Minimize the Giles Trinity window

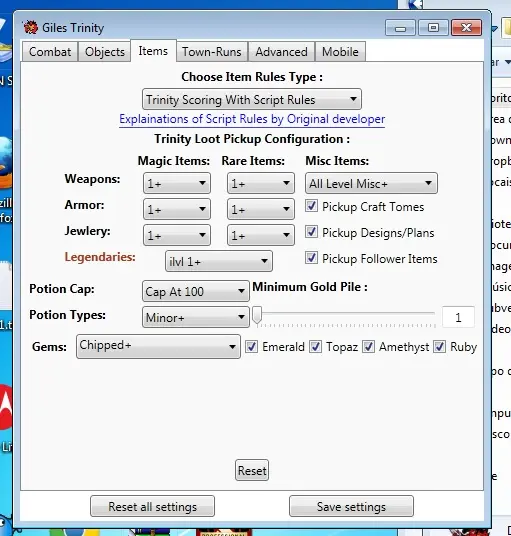point(400,28)
